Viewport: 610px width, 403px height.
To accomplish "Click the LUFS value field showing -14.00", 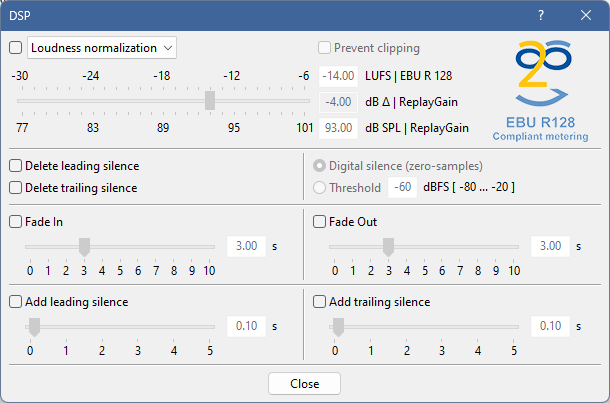I will click(338, 75).
